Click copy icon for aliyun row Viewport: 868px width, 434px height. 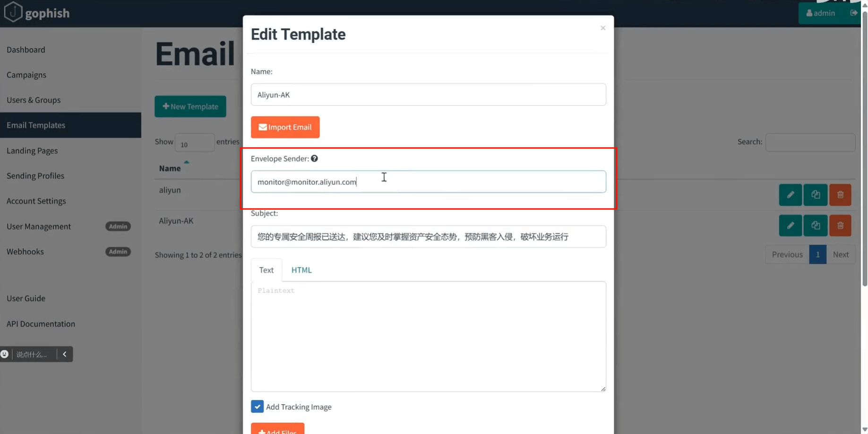point(816,195)
